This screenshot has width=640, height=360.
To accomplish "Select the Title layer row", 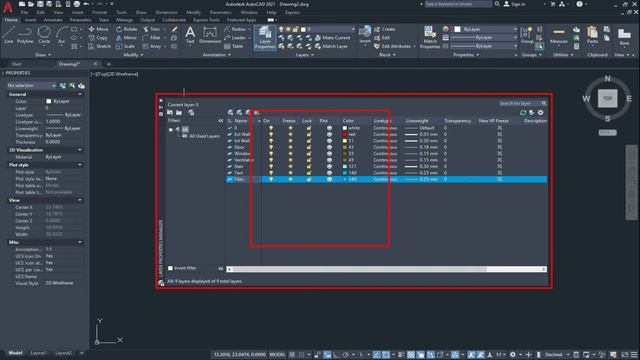I will coord(387,179).
